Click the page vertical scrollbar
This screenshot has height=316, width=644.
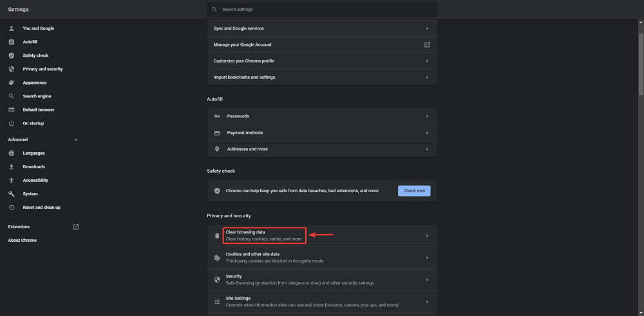640,64
